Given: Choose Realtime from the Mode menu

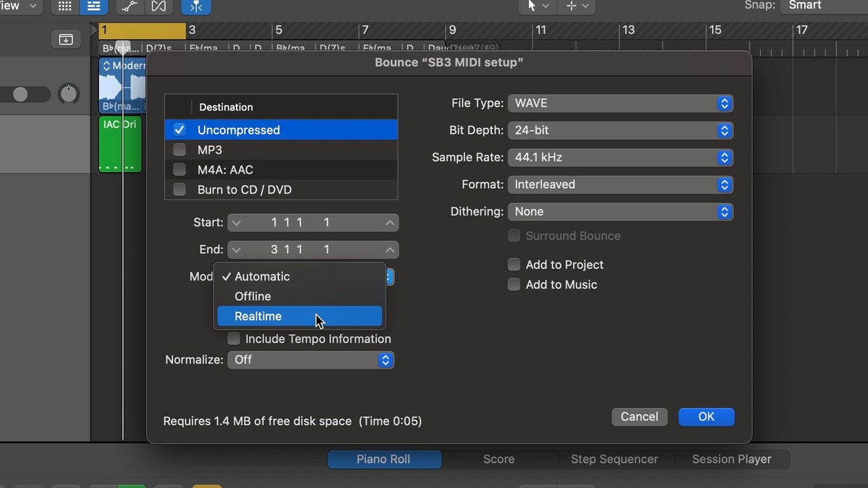Looking at the screenshot, I should point(258,317).
